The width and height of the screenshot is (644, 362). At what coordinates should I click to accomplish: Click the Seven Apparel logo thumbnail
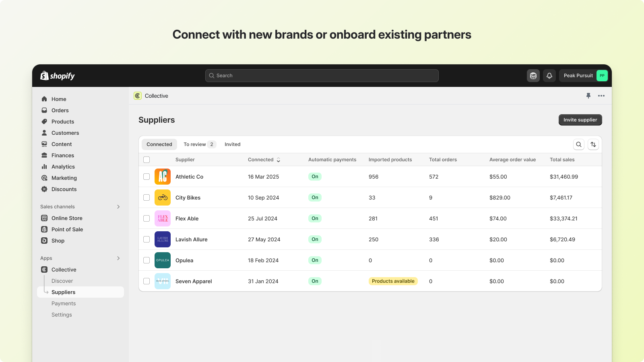[163, 281]
